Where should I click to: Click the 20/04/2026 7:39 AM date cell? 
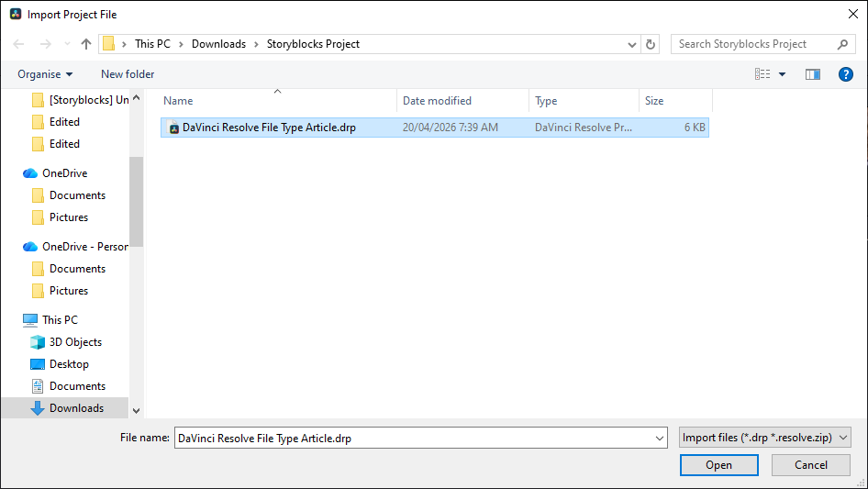[x=450, y=128]
